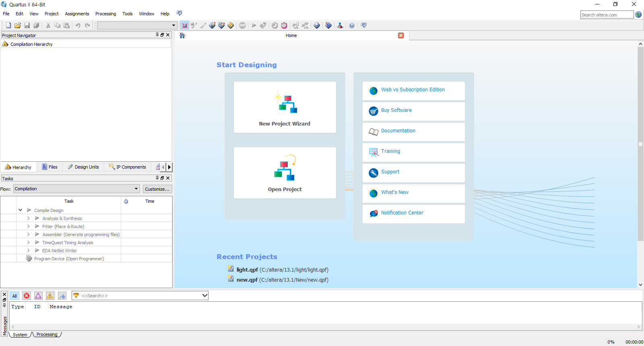This screenshot has width=644, height=346.
Task: Switch to the Files tab
Action: click(x=50, y=167)
